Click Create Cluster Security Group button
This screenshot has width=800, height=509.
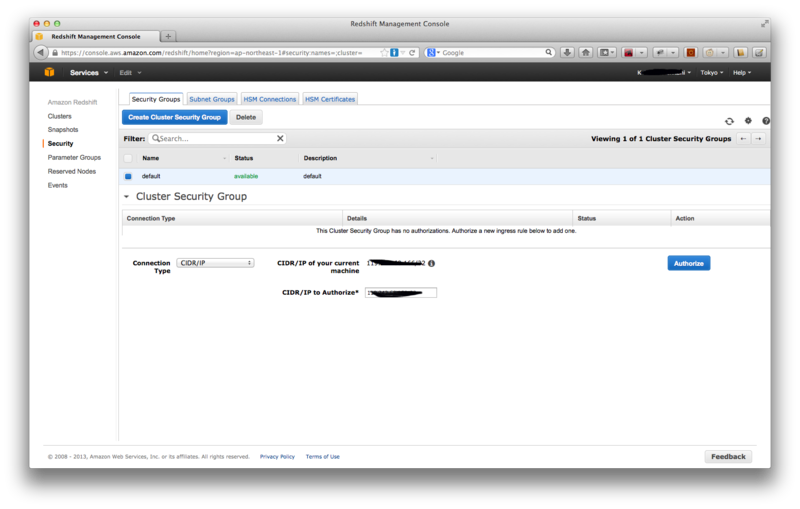tap(174, 117)
